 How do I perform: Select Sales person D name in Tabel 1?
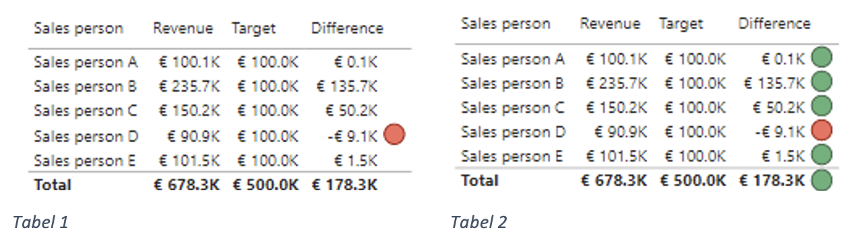86,136
